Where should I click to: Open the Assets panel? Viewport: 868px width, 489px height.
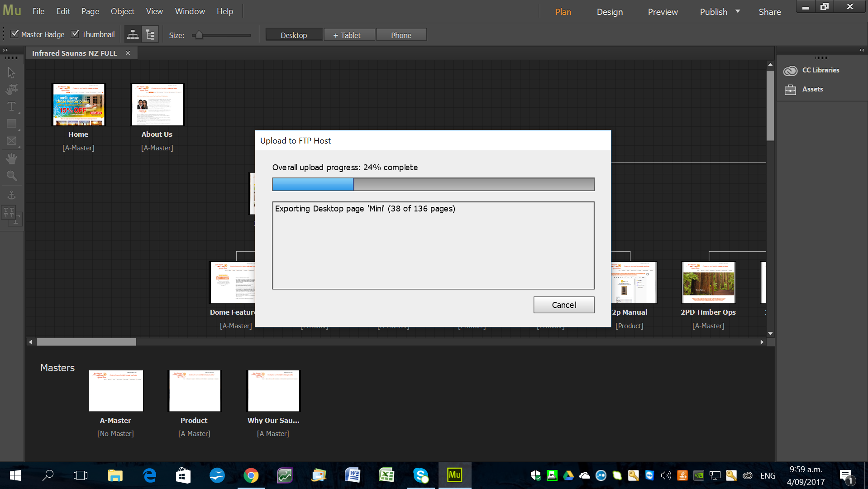point(804,89)
